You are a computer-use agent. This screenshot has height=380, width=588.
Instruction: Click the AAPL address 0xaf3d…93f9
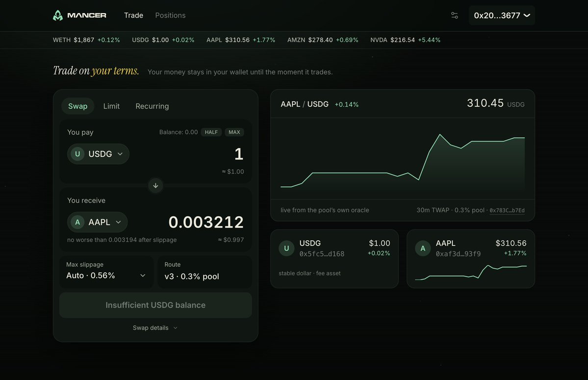[458, 254]
